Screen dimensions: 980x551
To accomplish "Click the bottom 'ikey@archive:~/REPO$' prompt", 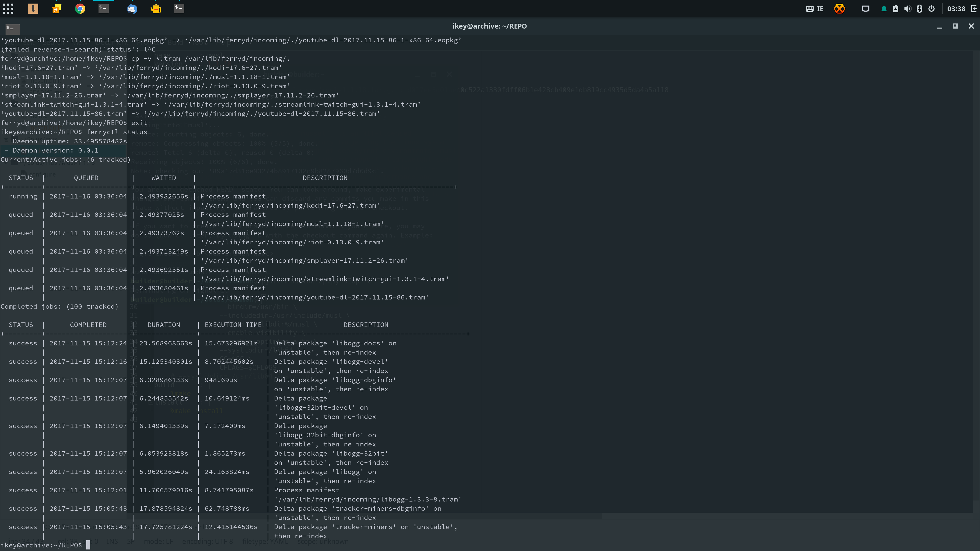I will (x=41, y=545).
